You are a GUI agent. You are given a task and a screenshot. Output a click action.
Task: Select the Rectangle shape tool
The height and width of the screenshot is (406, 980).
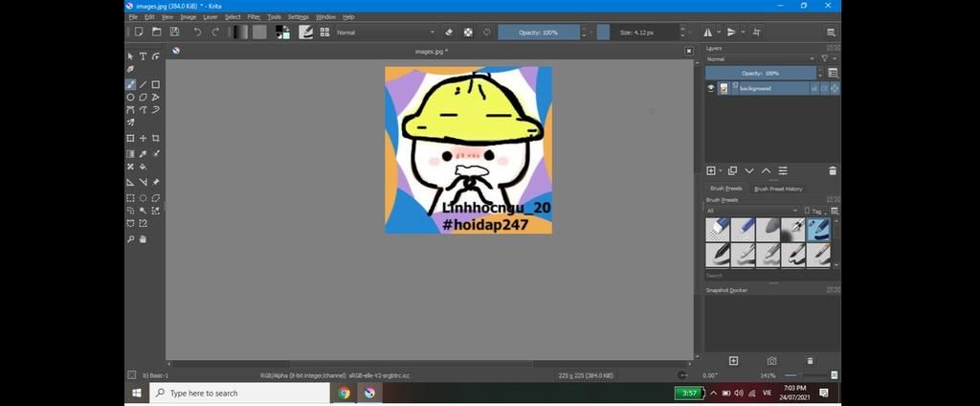pyautogui.click(x=156, y=84)
